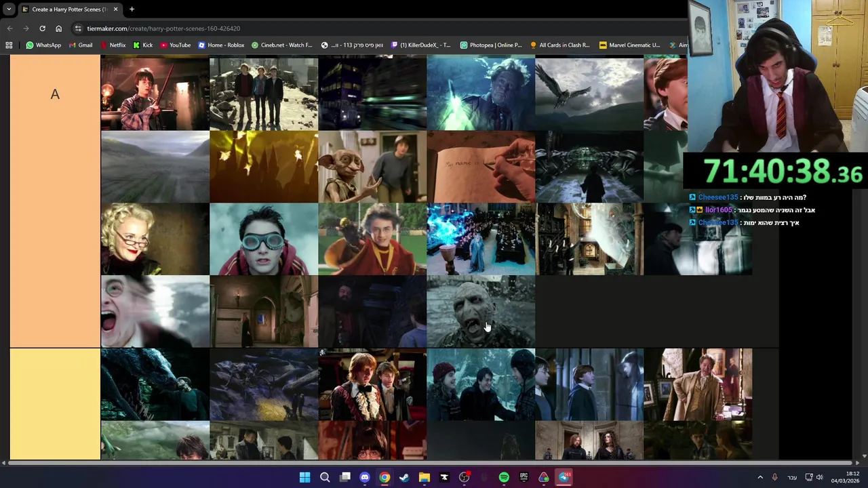Open the Gmail bookmark
This screenshot has height=488, width=868.
coord(80,45)
